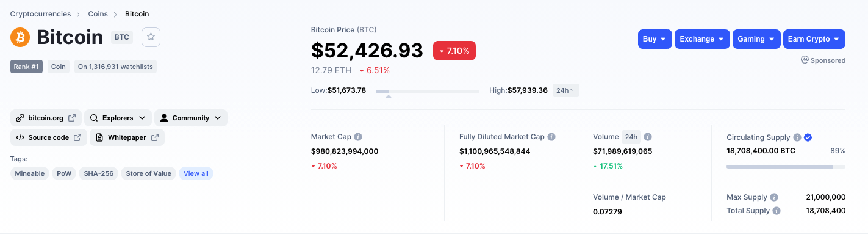Open the bitcoin.org website link

pyautogui.click(x=46, y=118)
